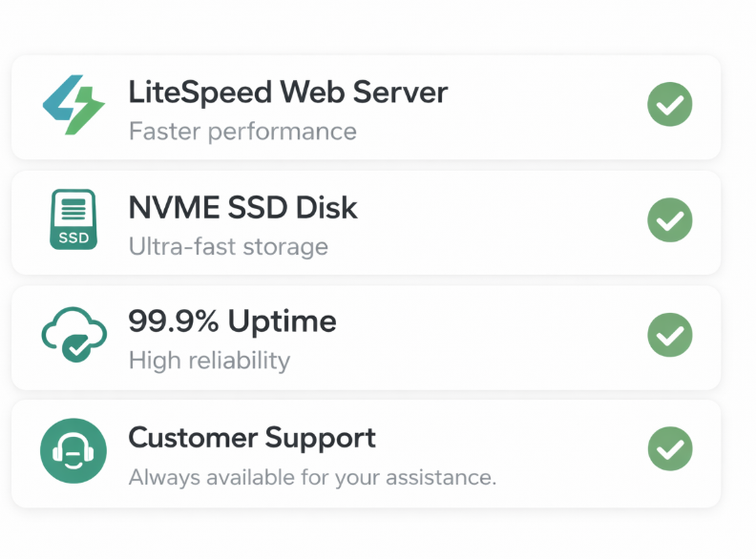756x559 pixels.
Task: Toggle the LiteSpeed Web Server green checkmark
Action: (670, 105)
